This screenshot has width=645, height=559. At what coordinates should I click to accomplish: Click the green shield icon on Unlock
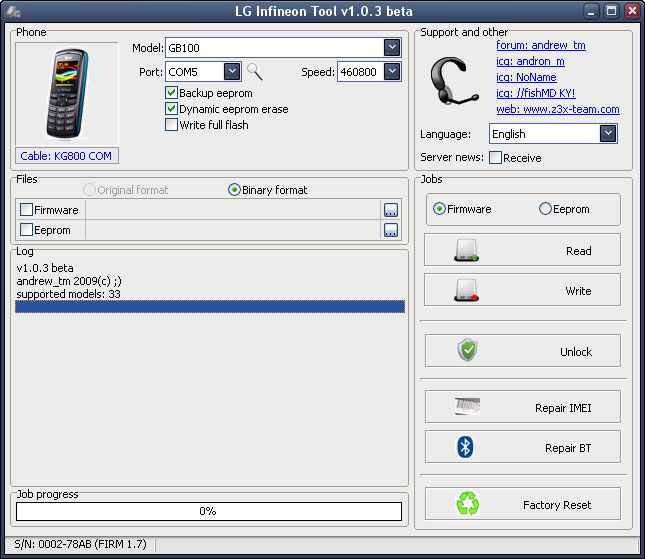pos(468,350)
